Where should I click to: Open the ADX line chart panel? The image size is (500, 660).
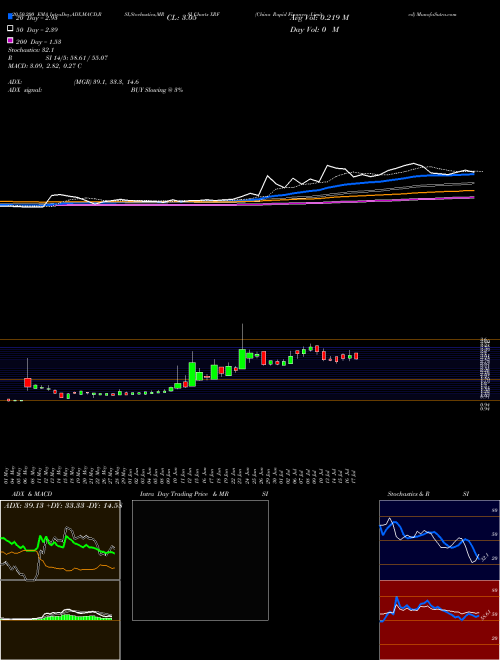60,540
